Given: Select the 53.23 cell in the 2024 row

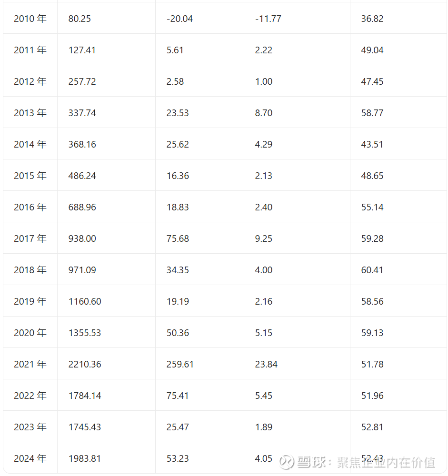Looking at the screenshot, I should (x=178, y=458).
